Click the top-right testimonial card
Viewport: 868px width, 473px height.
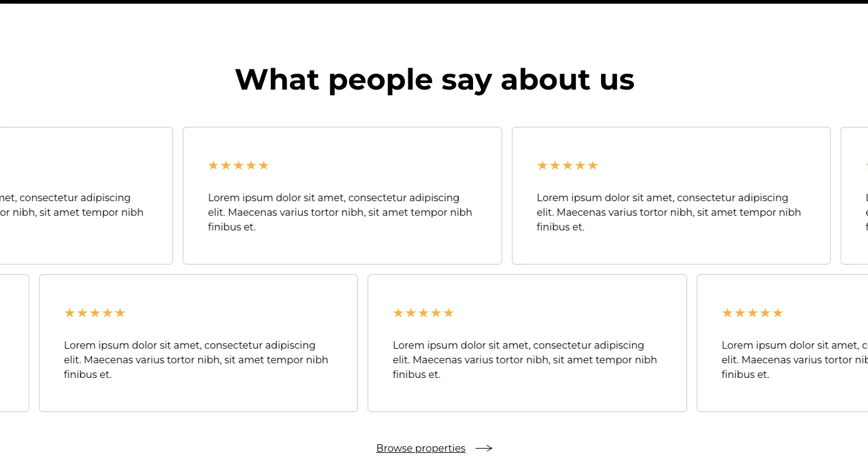click(671, 195)
